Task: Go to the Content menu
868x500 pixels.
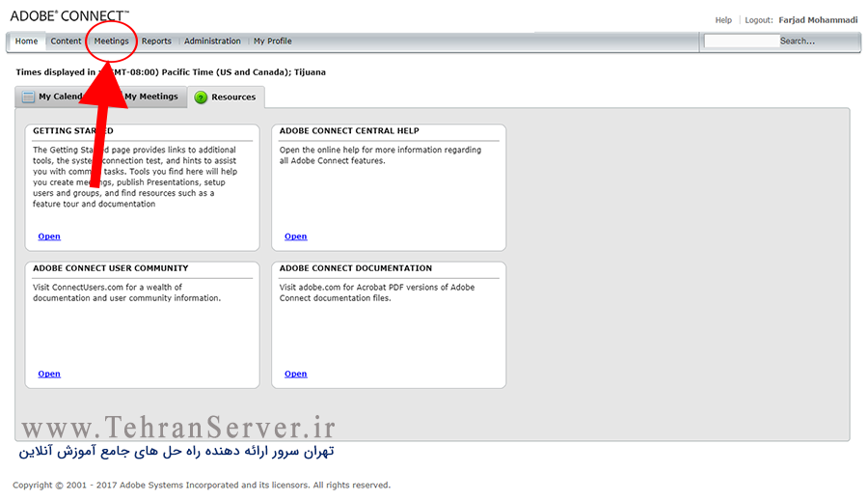Action: pyautogui.click(x=66, y=42)
